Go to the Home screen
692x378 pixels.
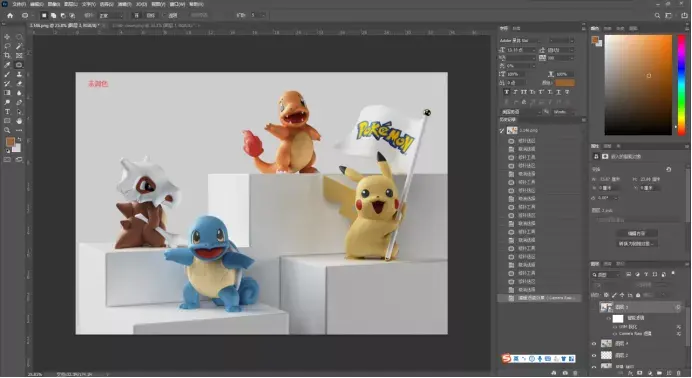point(10,15)
